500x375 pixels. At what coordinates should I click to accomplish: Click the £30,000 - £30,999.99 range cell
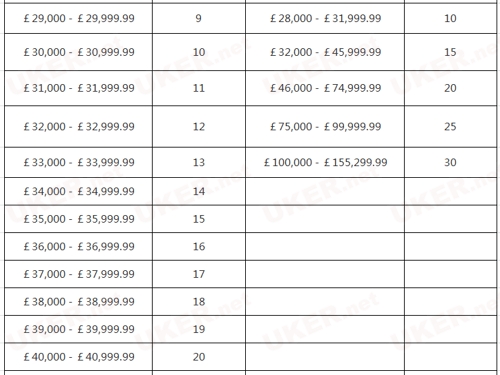pyautogui.click(x=79, y=52)
